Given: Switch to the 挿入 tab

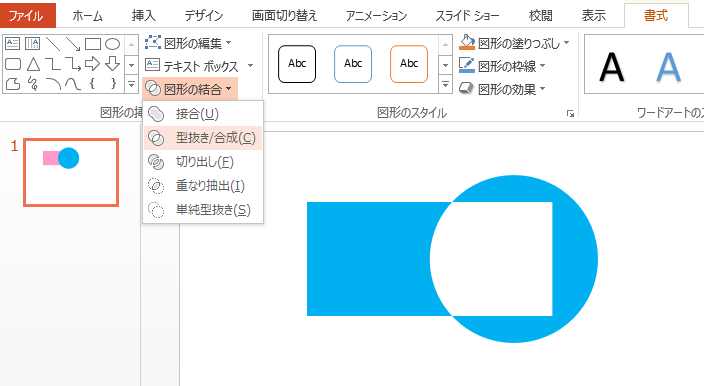Looking at the screenshot, I should pos(144,16).
